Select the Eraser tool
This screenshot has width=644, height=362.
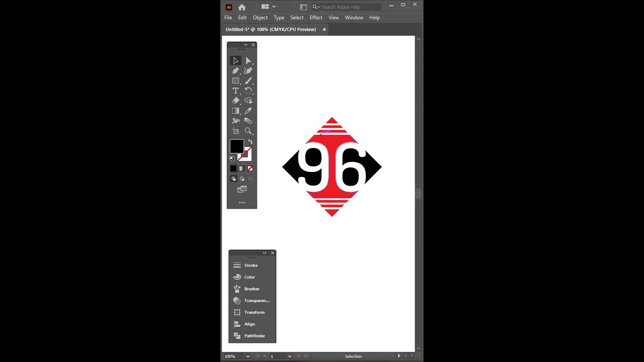tap(235, 101)
